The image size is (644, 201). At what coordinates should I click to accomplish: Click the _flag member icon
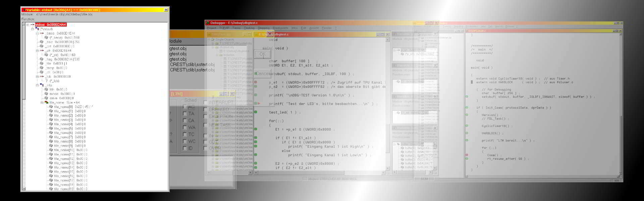pos(42,59)
